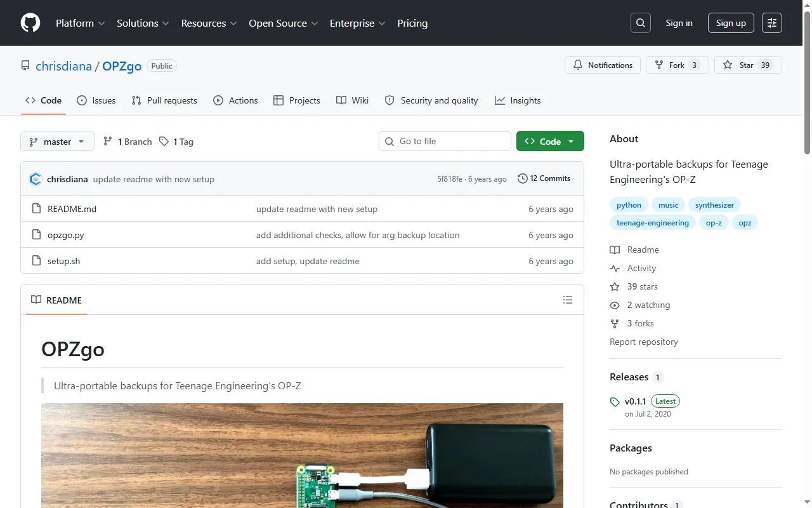Screen dimensions: 812x508
Task: Click the Sign up button
Action: [731, 23]
